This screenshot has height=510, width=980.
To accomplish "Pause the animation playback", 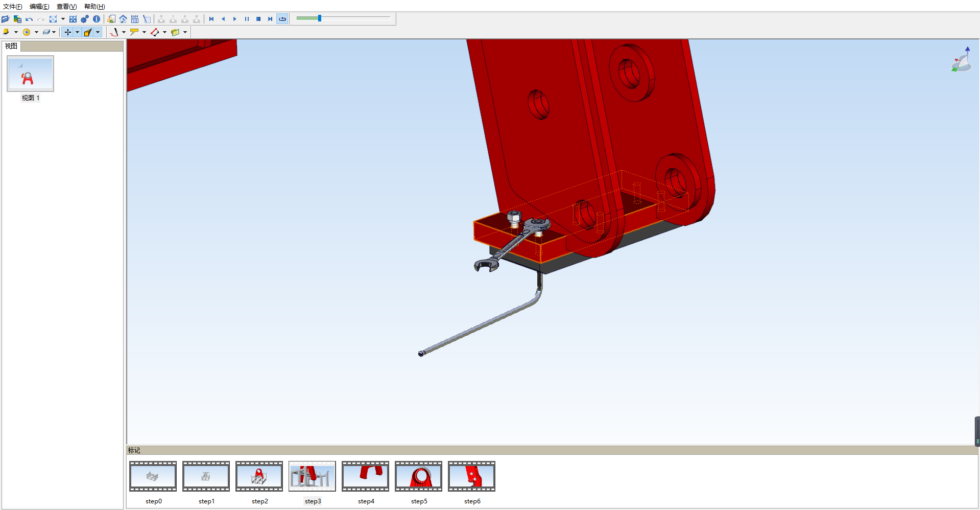I will 247,19.
